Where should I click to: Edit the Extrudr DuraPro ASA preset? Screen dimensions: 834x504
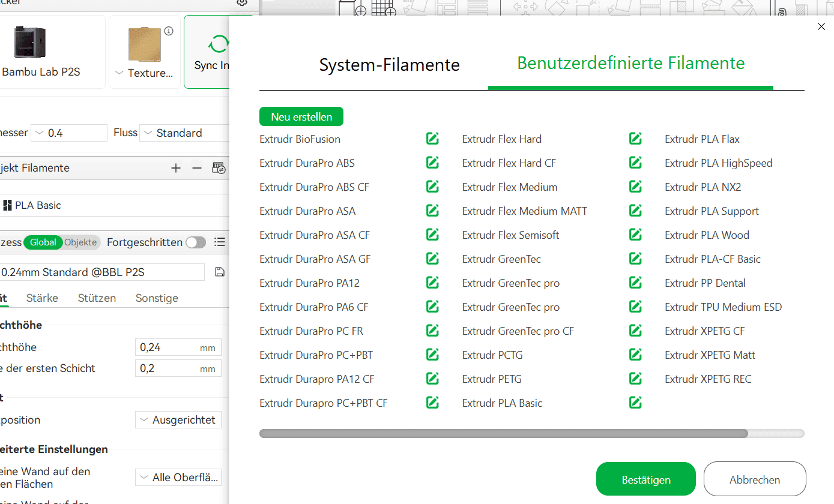[x=432, y=211]
